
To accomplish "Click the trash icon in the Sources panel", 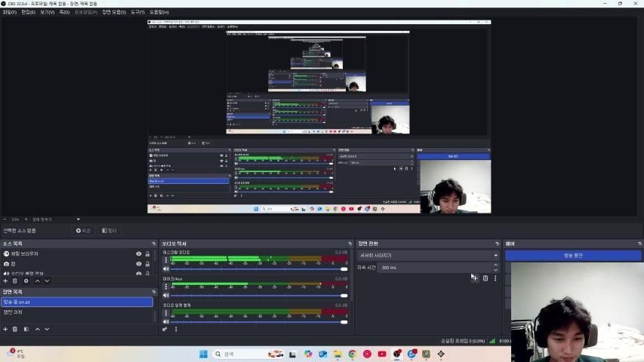I will [15, 281].
